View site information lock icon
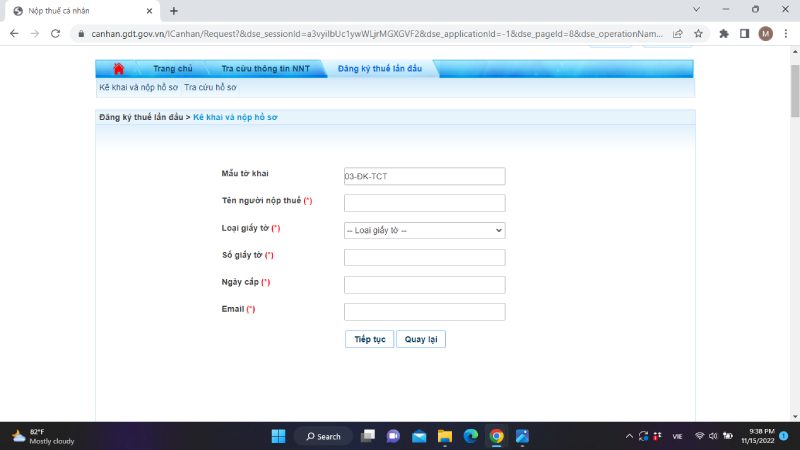This screenshot has height=450, width=800. 81,34
